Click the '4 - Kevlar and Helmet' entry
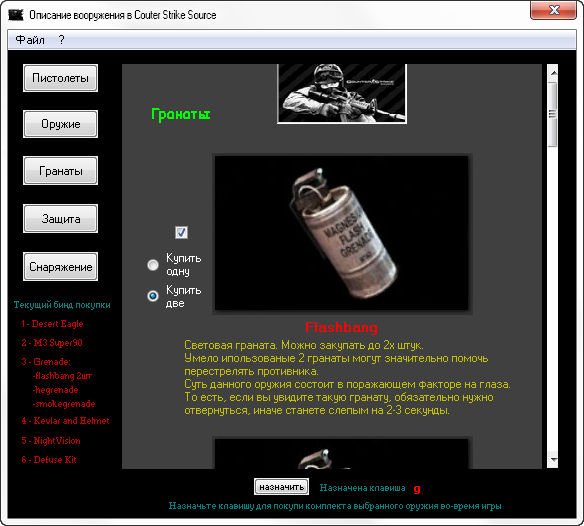Screen dimensions: 584x526 coord(66,421)
